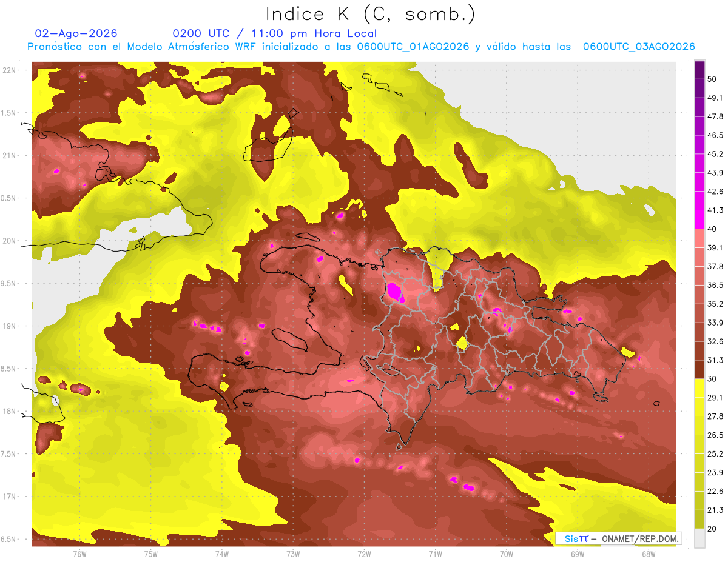The image size is (728, 562).
Task: Click the "21.3" color scale value
Action: (716, 510)
